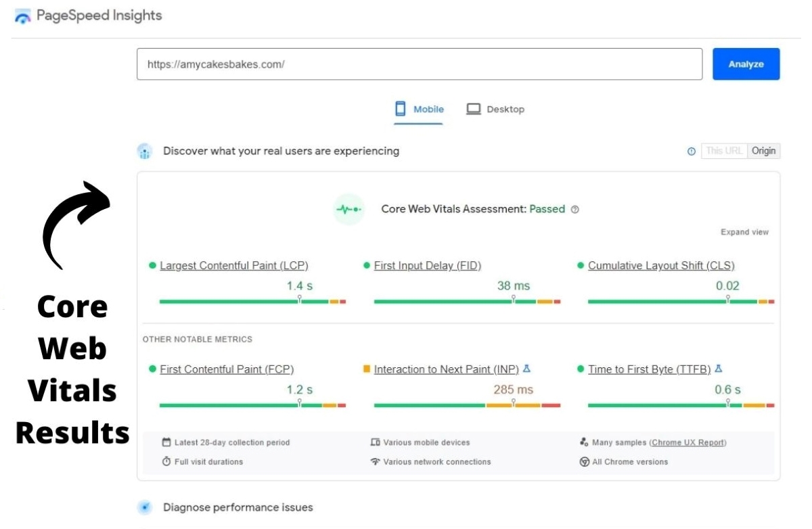Viewport: 812px width, 529px height.
Task: Click the TTFB value 0.6 s
Action: (728, 390)
